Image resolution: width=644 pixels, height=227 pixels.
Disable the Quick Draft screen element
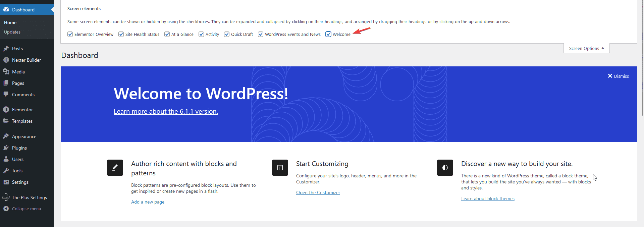[227, 34]
